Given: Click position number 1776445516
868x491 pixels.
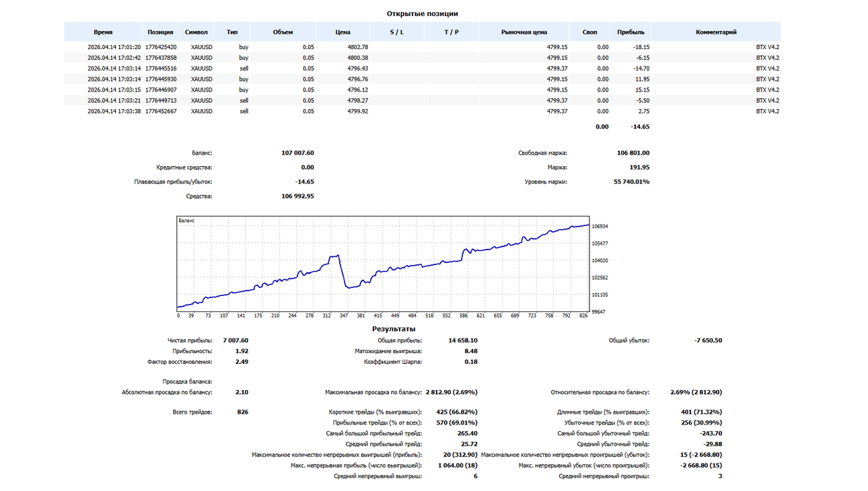Looking at the screenshot, I should [161, 69].
